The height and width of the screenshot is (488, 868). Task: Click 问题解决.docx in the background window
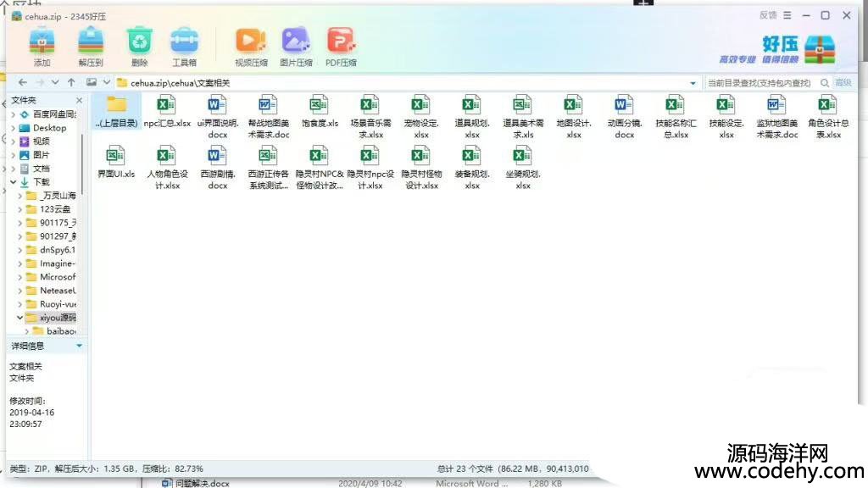[202, 484]
